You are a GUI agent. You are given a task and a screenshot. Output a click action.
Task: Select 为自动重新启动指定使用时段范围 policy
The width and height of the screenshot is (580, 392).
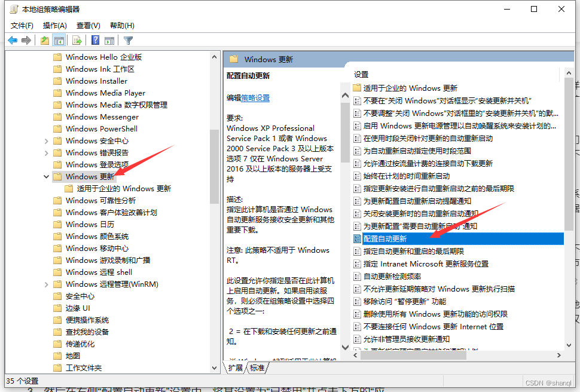417,151
